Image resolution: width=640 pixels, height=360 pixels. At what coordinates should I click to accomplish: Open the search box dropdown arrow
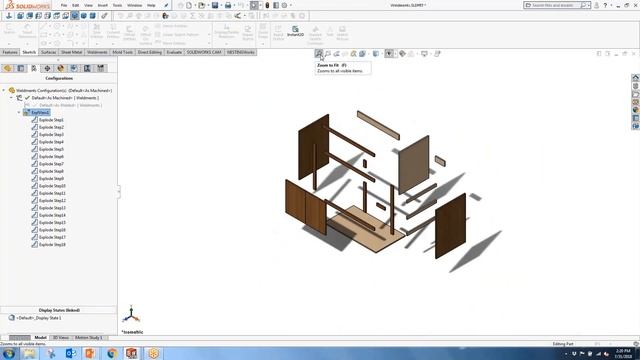(589, 5)
